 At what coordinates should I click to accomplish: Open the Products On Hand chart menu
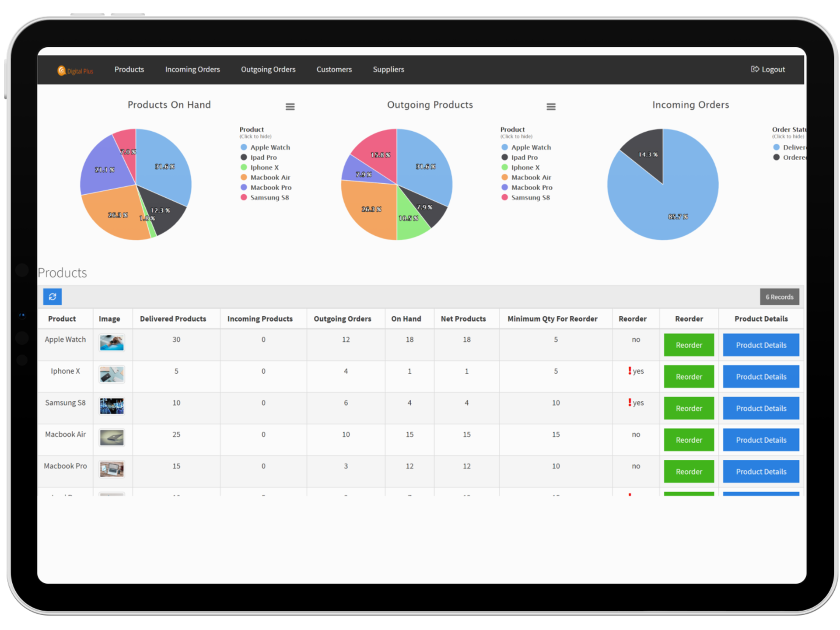(x=290, y=106)
